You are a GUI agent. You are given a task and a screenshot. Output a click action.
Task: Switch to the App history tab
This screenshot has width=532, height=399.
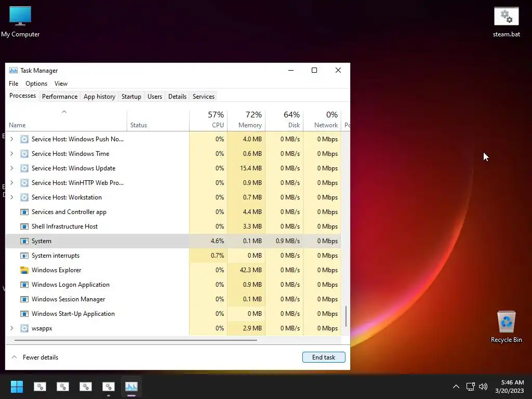pyautogui.click(x=99, y=97)
